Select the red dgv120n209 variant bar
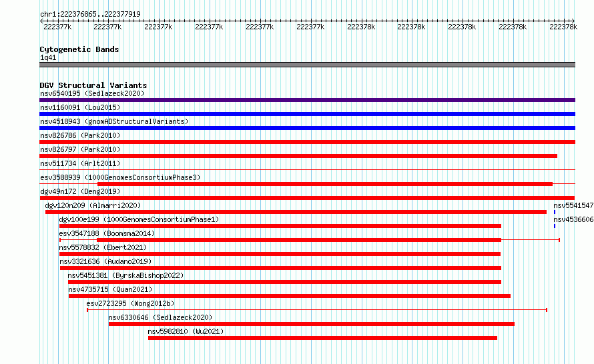The width and height of the screenshot is (594, 364). tap(296, 212)
